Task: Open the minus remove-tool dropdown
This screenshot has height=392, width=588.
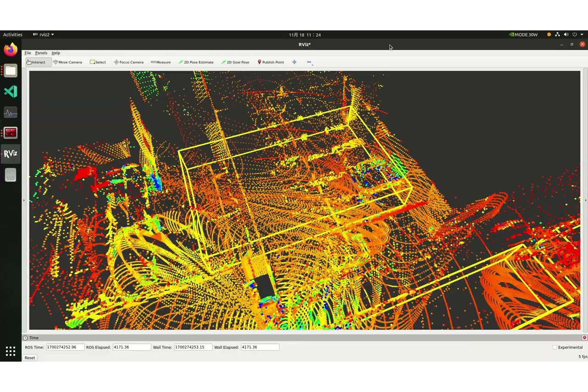Action: pos(309,63)
